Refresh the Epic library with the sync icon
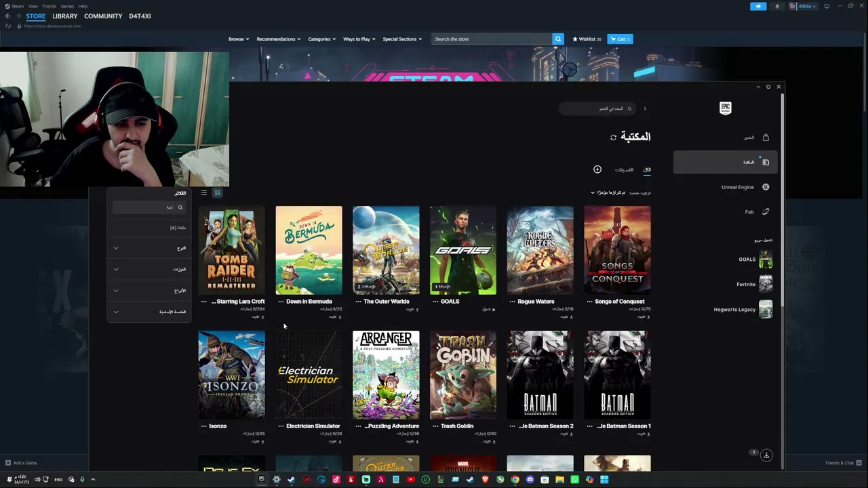This screenshot has width=868, height=488. tap(613, 138)
